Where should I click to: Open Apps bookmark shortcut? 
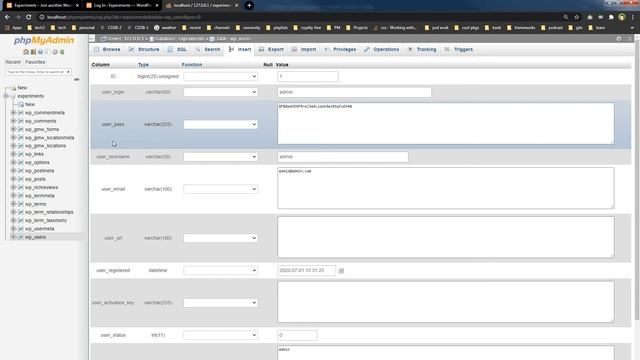tap(13, 28)
